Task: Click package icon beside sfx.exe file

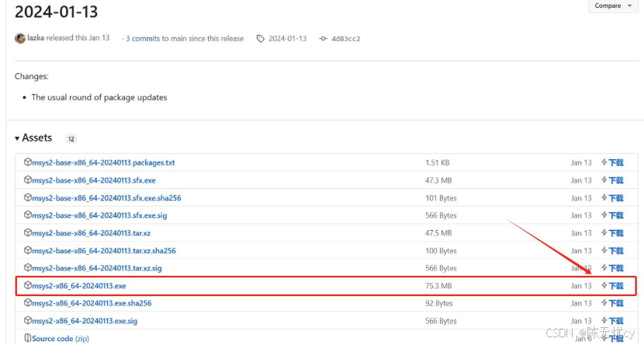Action: click(27, 179)
